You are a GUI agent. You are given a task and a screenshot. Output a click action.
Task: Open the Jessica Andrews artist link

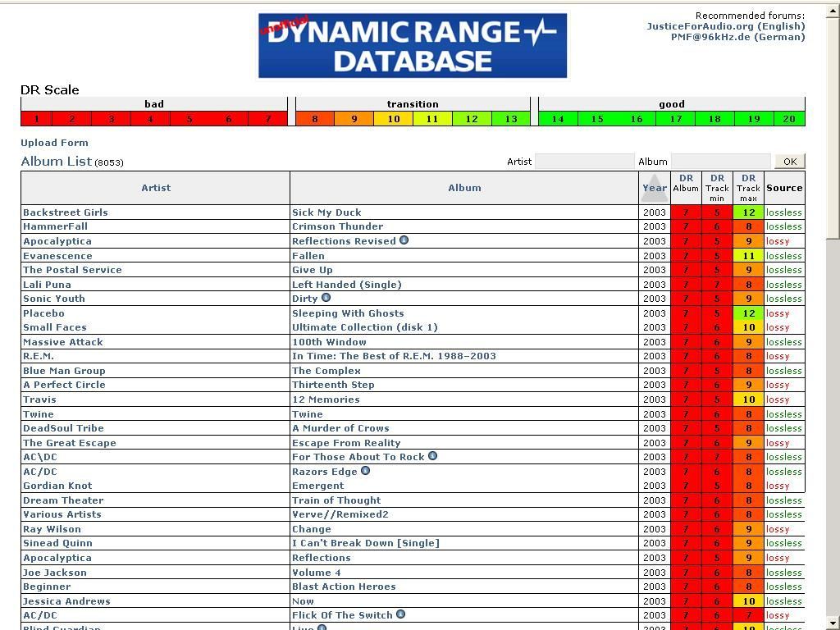(66, 601)
